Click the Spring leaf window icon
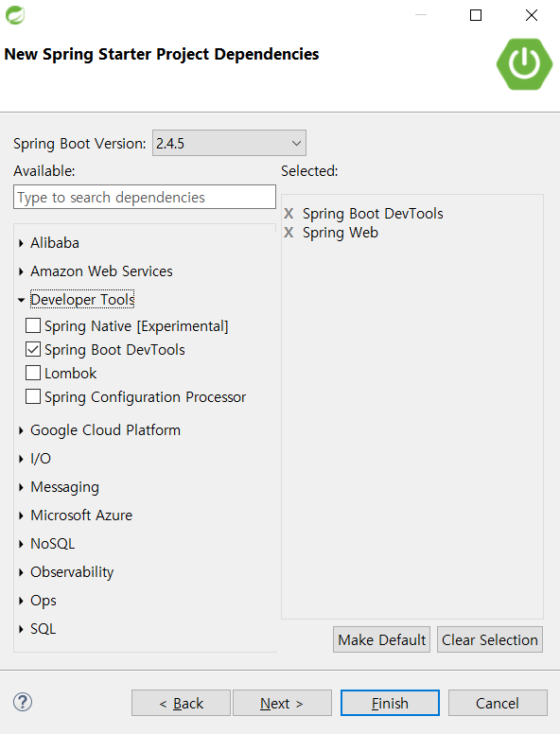 point(15,15)
